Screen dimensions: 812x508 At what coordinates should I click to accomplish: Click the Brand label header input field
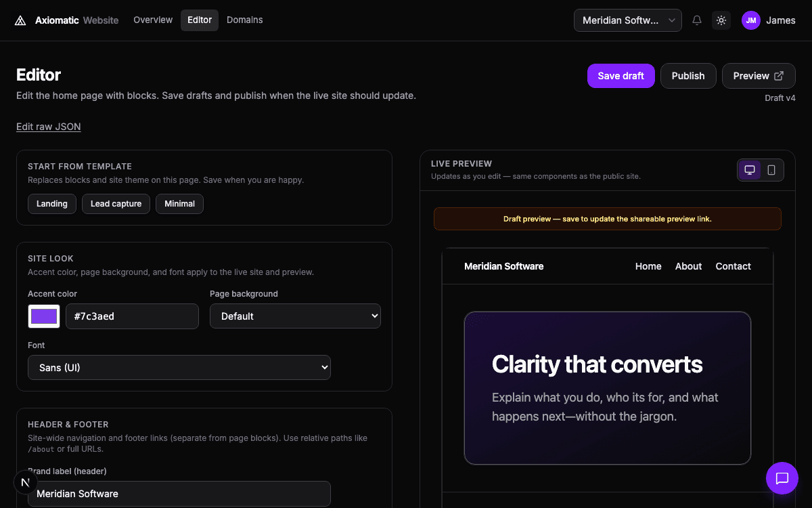[x=179, y=494]
